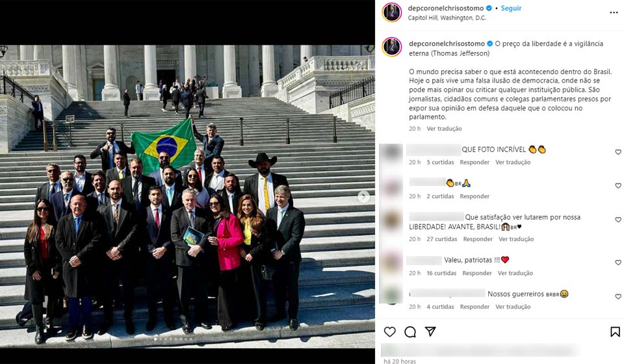This screenshot has width=624, height=364.
Task: Save the post with the bookmark icon
Action: click(x=615, y=331)
